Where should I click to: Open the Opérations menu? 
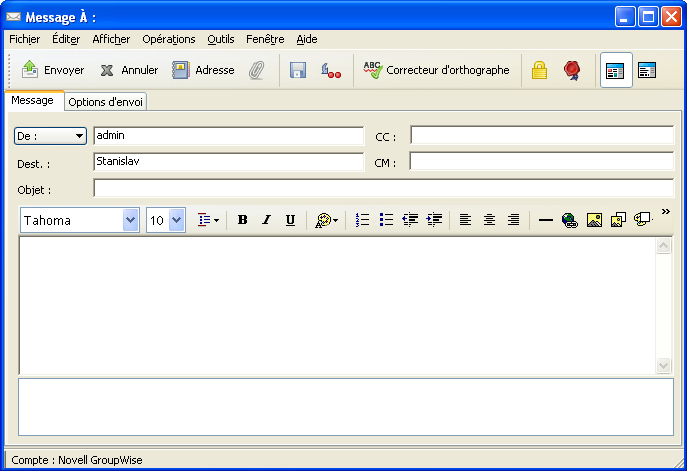click(169, 39)
